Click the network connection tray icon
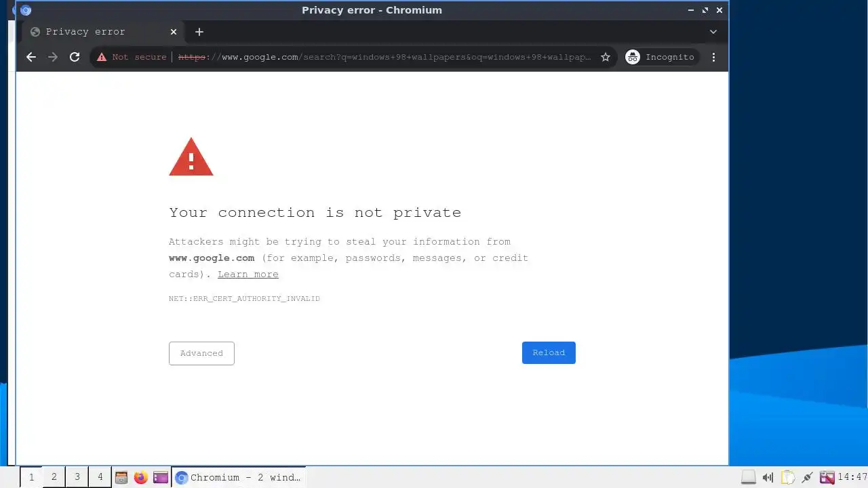Image resolution: width=868 pixels, height=488 pixels. tap(808, 478)
